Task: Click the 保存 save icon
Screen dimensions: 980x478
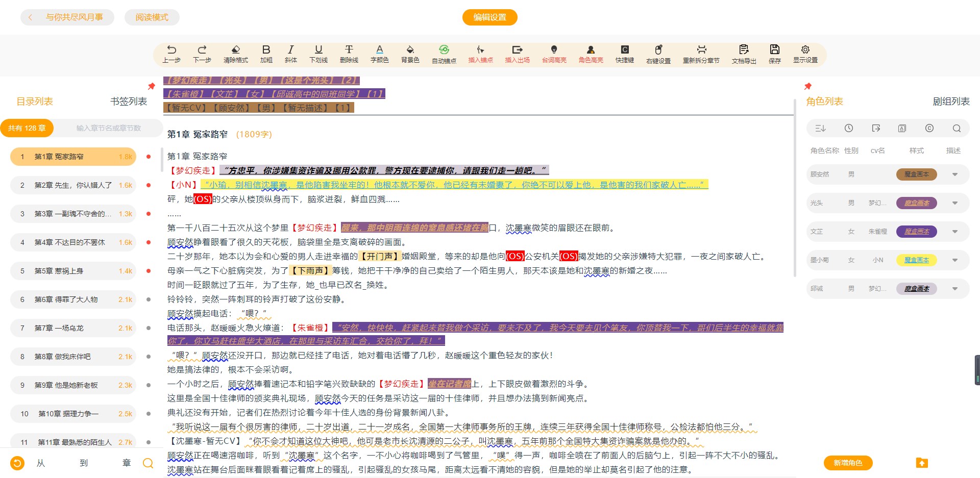Action: click(x=774, y=50)
